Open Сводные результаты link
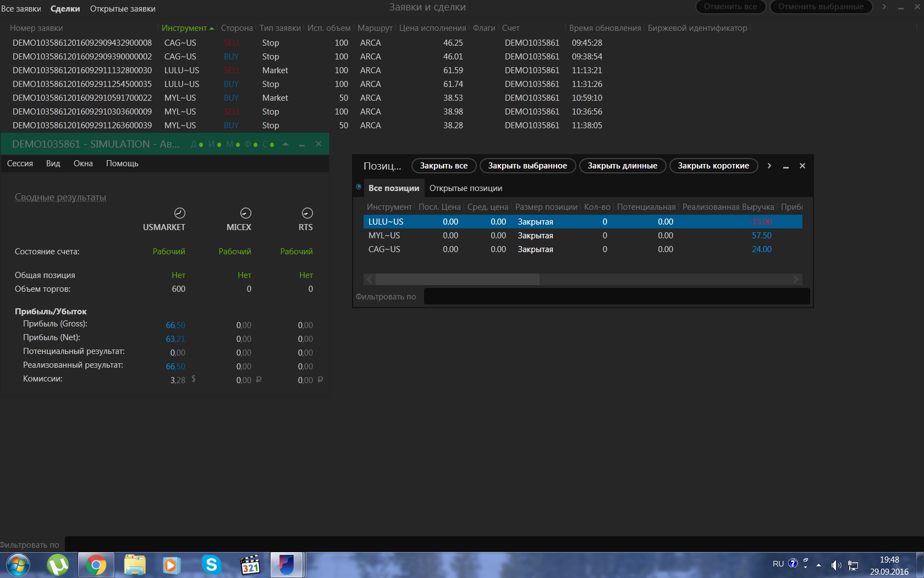 coord(61,198)
